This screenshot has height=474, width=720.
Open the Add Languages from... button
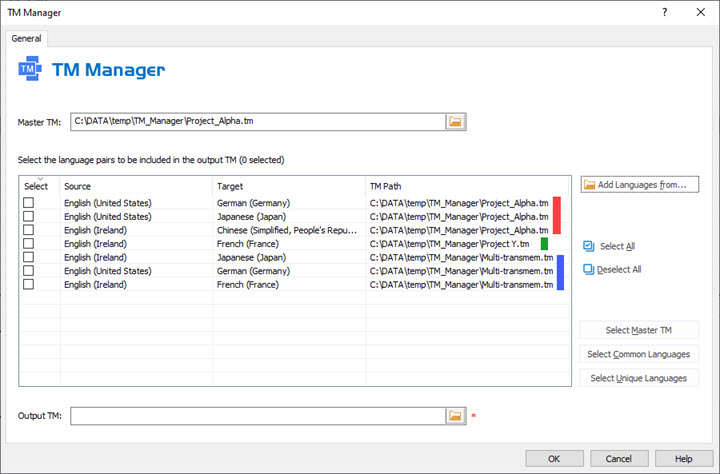639,185
